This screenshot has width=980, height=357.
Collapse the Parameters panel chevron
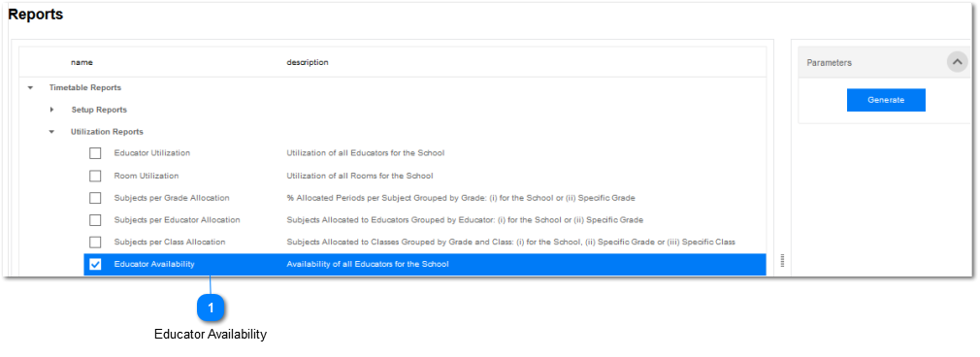coord(957,62)
